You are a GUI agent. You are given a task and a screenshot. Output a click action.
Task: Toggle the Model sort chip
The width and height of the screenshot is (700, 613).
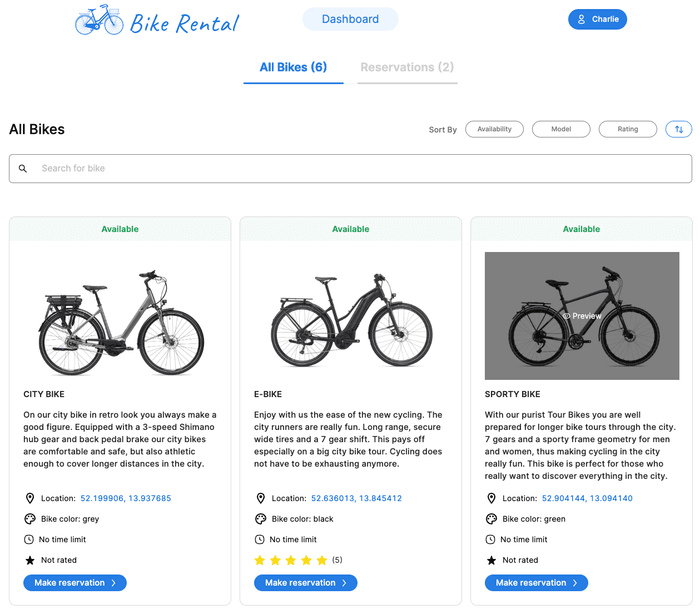561,129
